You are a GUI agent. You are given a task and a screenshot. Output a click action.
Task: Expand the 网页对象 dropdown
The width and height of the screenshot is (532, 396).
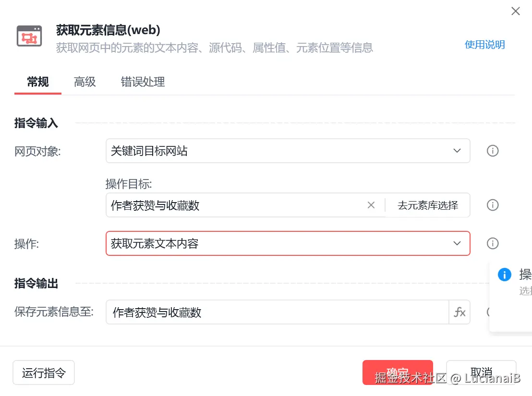coord(457,151)
